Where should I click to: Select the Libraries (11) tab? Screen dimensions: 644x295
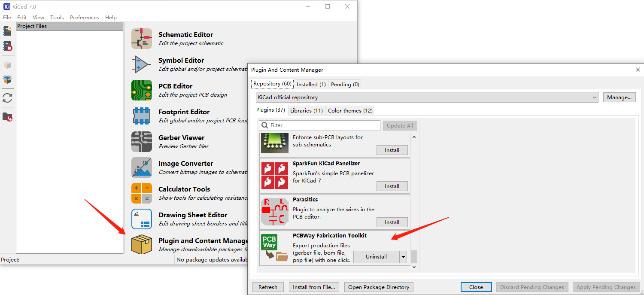coord(307,111)
